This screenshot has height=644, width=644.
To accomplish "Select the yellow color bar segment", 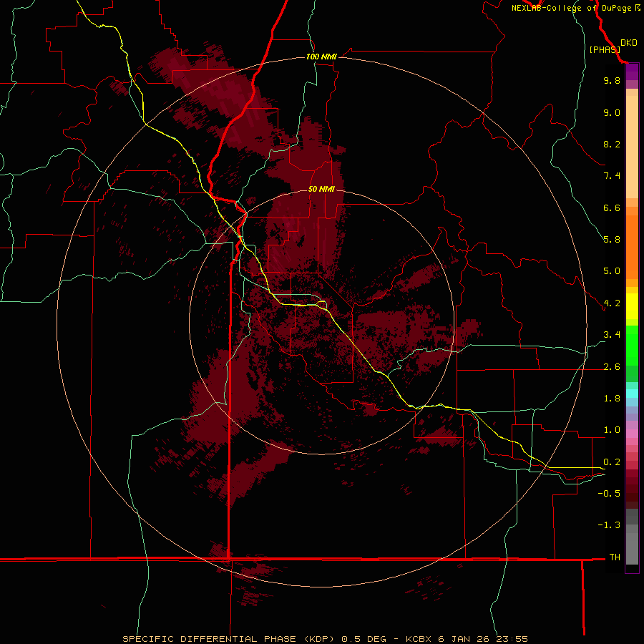I will (632, 306).
